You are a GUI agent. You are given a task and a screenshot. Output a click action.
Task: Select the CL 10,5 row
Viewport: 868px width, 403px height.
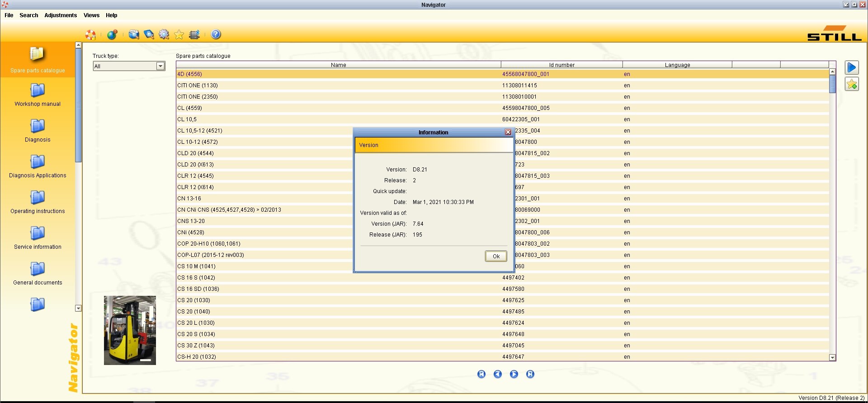point(502,119)
